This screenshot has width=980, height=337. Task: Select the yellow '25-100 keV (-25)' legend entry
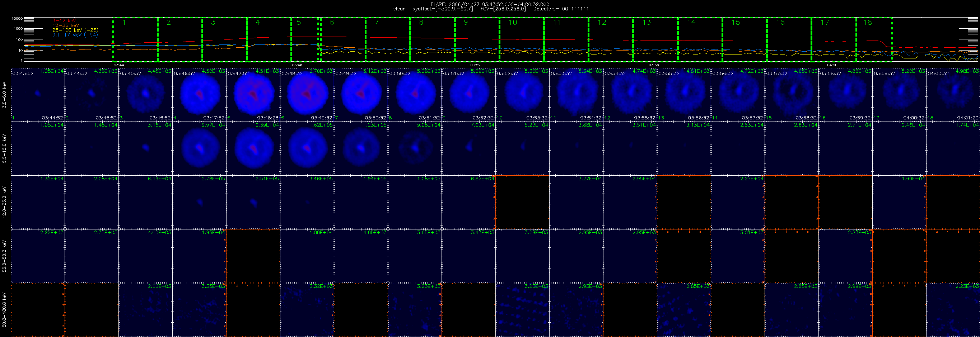(x=75, y=30)
